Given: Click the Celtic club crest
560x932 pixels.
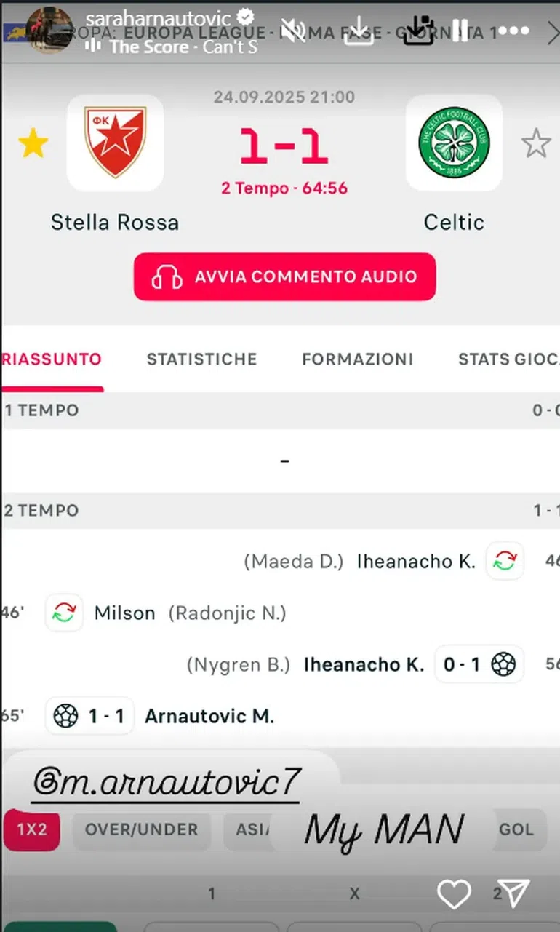Looking at the screenshot, I should 454,143.
